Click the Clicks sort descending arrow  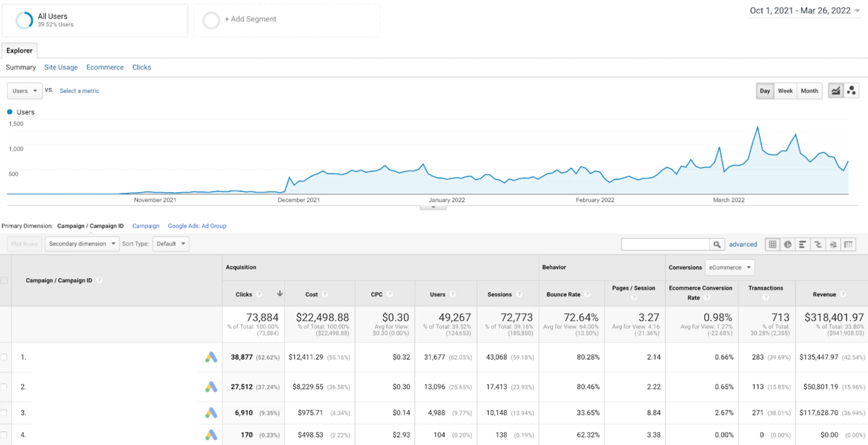(x=280, y=294)
